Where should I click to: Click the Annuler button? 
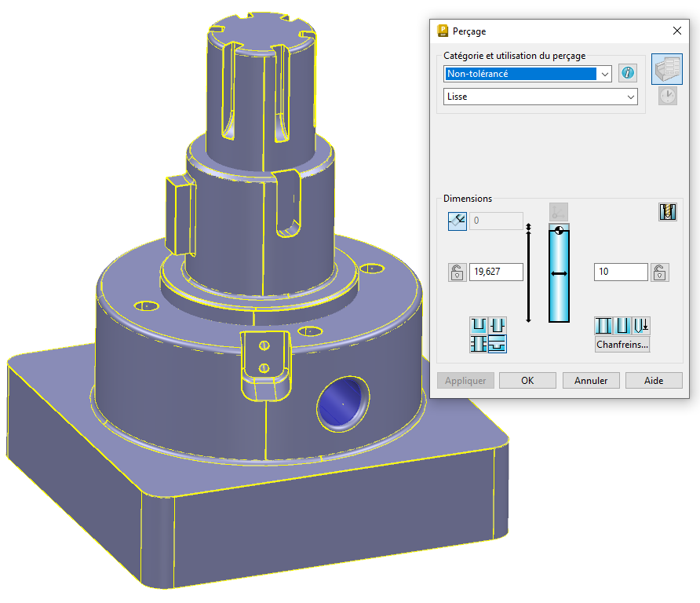coord(591,381)
